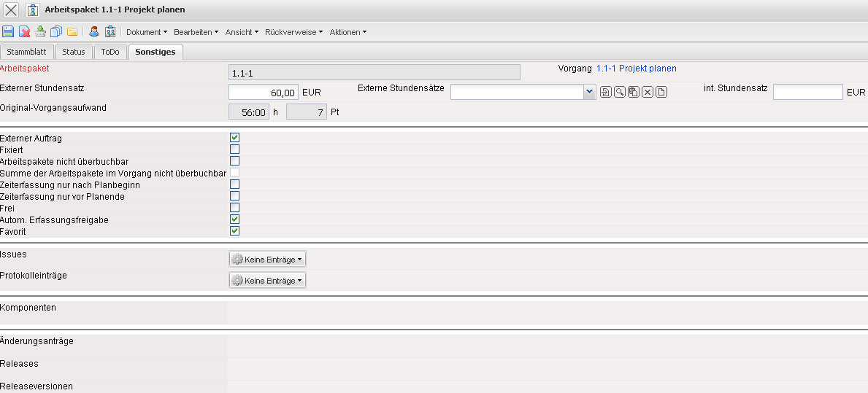Click the magnifier search icon beside Externe Stundensätze

(619, 92)
